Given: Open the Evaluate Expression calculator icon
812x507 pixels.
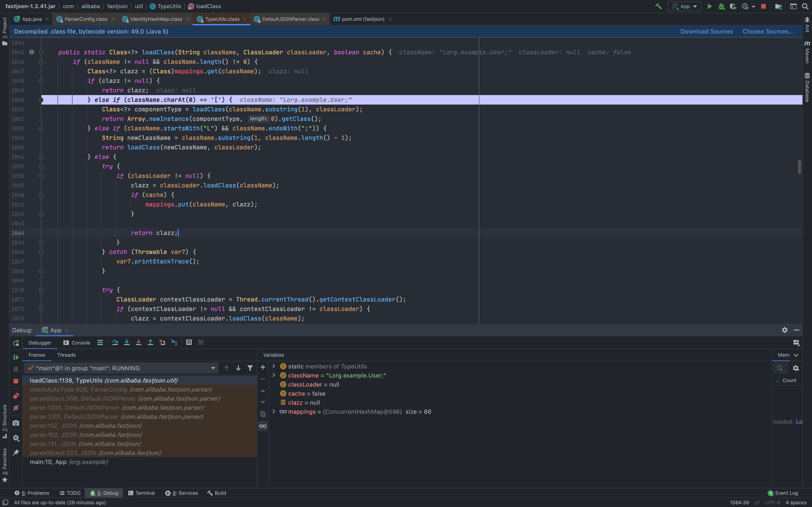Looking at the screenshot, I should pyautogui.click(x=189, y=342).
